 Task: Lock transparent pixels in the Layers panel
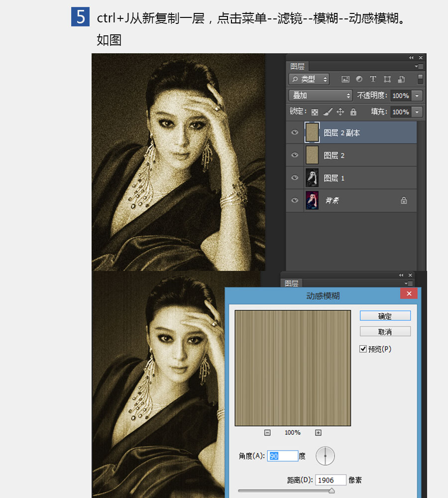pyautogui.click(x=315, y=112)
